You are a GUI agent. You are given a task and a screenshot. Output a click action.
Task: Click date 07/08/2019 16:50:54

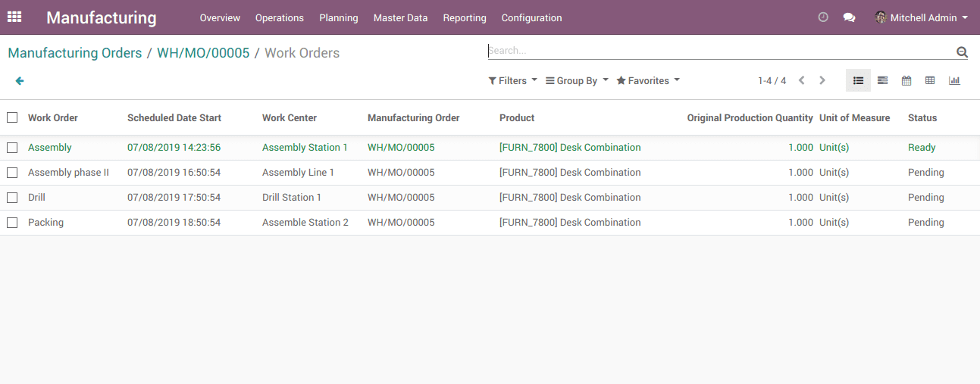(x=174, y=173)
